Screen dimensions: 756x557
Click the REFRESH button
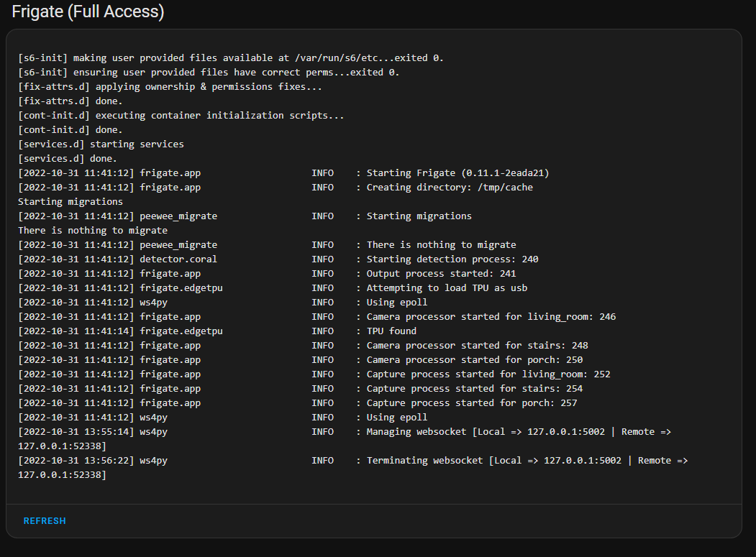[44, 520]
